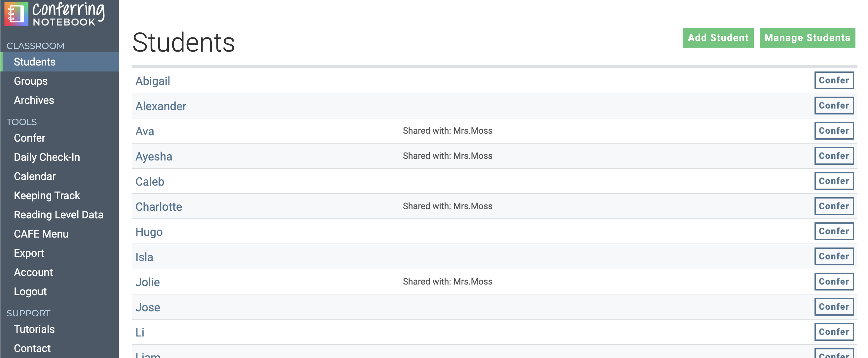Click on Alexander student name
Image resolution: width=868 pixels, height=358 pixels.
coord(161,105)
